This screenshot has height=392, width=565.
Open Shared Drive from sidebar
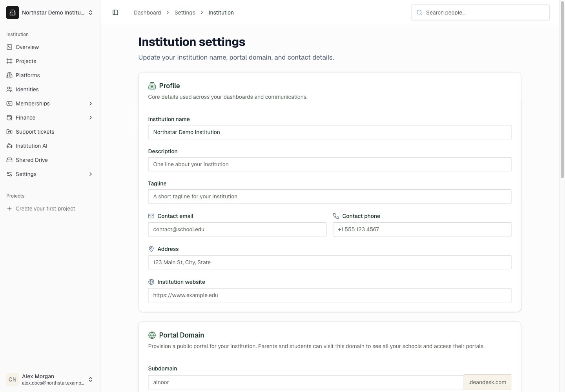tap(50, 160)
